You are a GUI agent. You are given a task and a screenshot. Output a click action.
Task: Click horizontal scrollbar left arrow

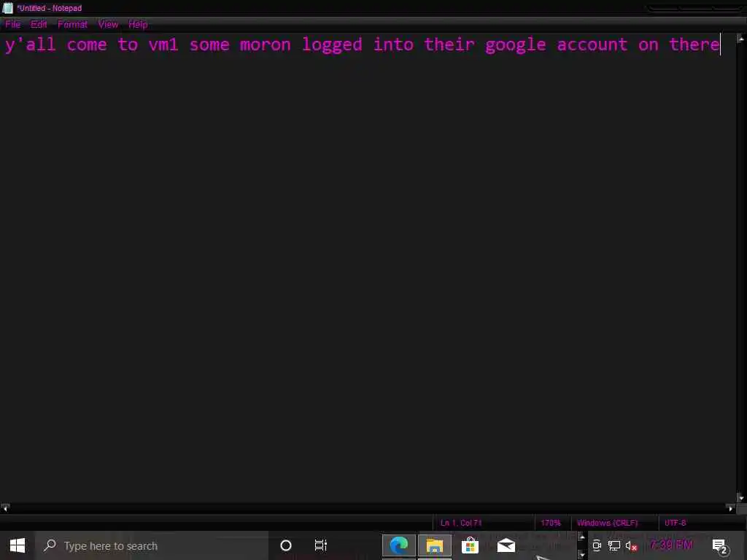tap(5, 508)
